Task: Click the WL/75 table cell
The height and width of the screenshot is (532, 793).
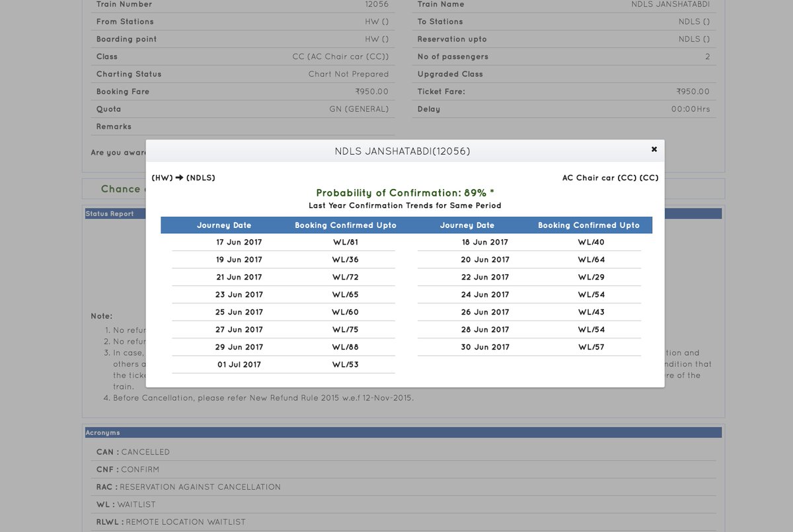Action: coord(346,330)
